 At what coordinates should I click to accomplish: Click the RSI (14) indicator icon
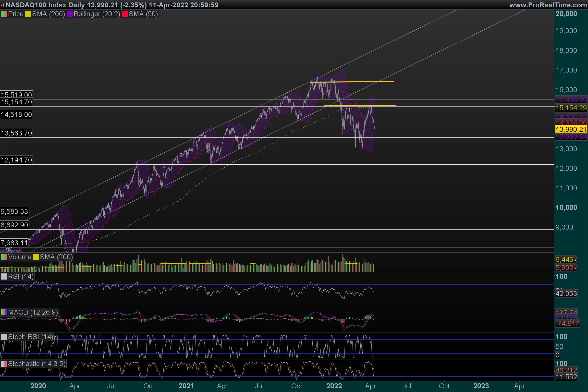coord(4,277)
